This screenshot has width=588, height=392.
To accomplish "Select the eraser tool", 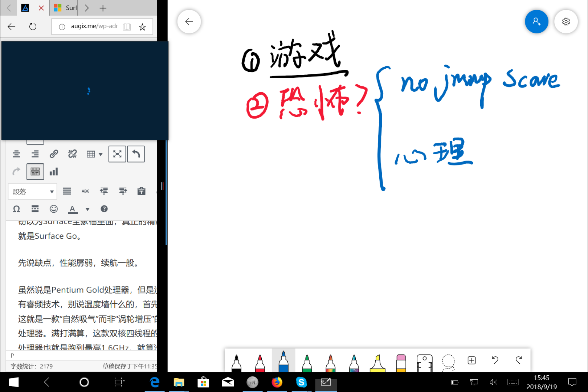I will click(401, 362).
